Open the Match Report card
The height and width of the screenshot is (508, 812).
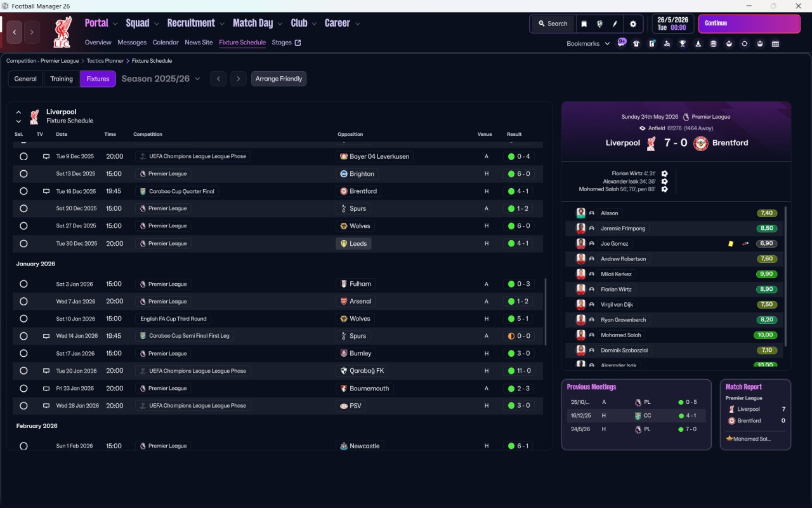pos(756,415)
